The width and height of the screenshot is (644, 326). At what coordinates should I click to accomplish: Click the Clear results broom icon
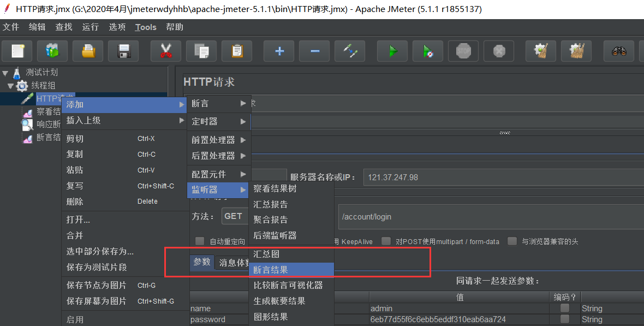541,51
